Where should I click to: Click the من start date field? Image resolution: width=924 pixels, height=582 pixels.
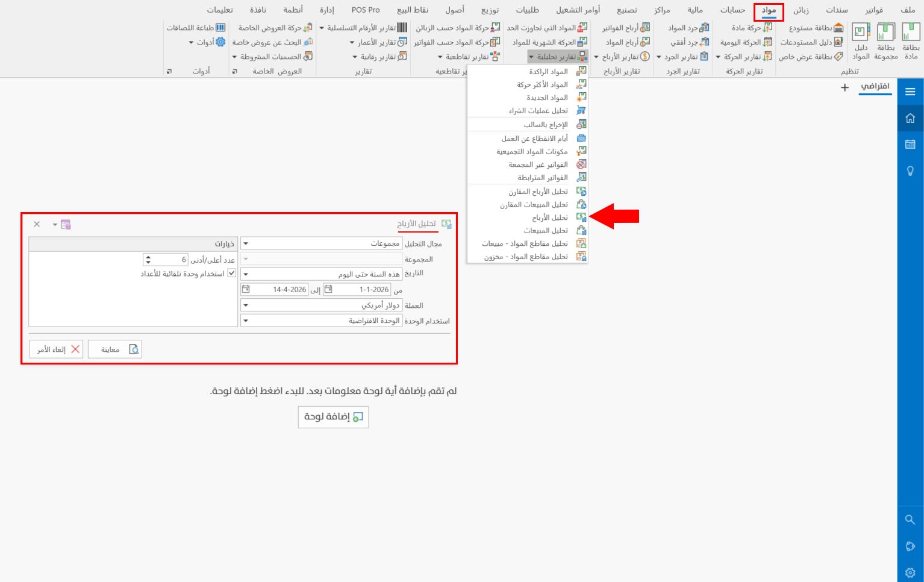pyautogui.click(x=357, y=290)
